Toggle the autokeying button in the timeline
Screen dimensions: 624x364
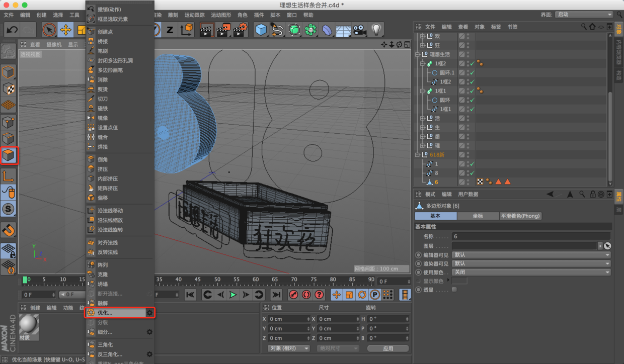click(x=306, y=295)
